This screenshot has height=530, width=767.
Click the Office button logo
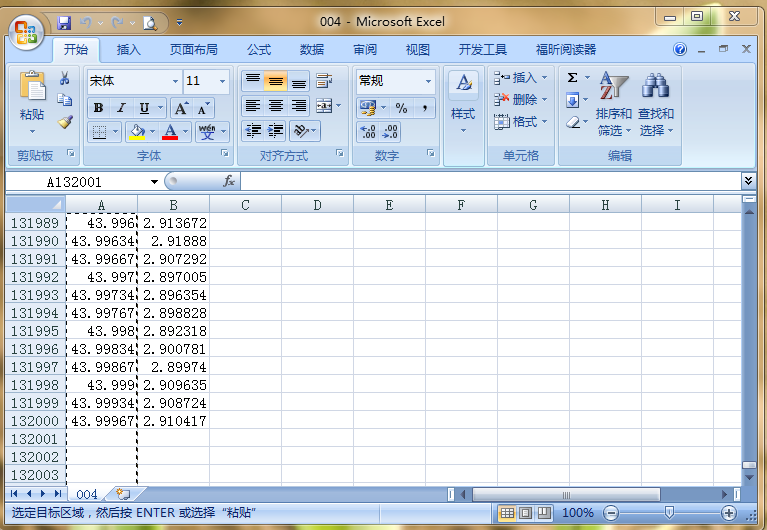(x=26, y=32)
